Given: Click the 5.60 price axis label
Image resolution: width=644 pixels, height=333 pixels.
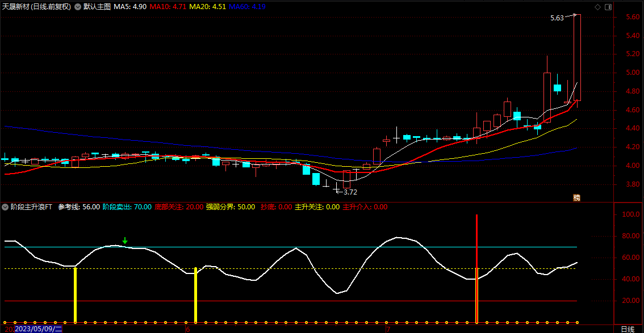Looking at the screenshot, I should click(633, 17).
